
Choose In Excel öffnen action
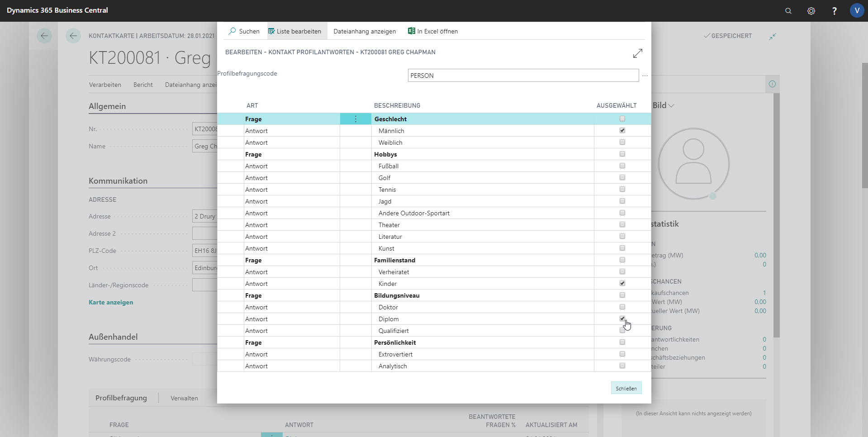coord(433,31)
